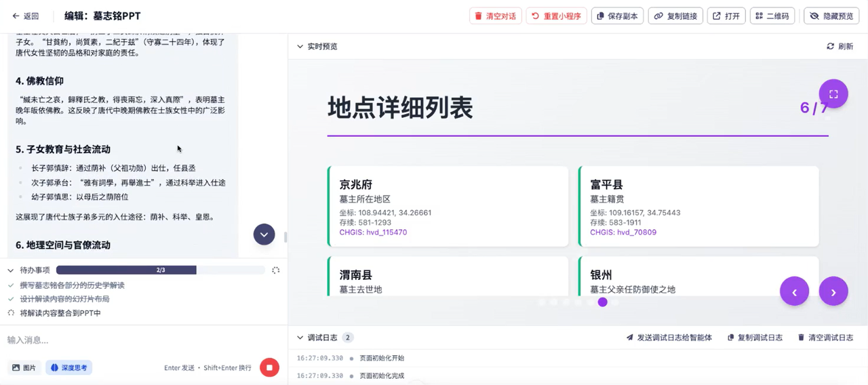Toggle 隐藏预览 to hide the preview
This screenshot has height=385, width=868.
click(831, 16)
